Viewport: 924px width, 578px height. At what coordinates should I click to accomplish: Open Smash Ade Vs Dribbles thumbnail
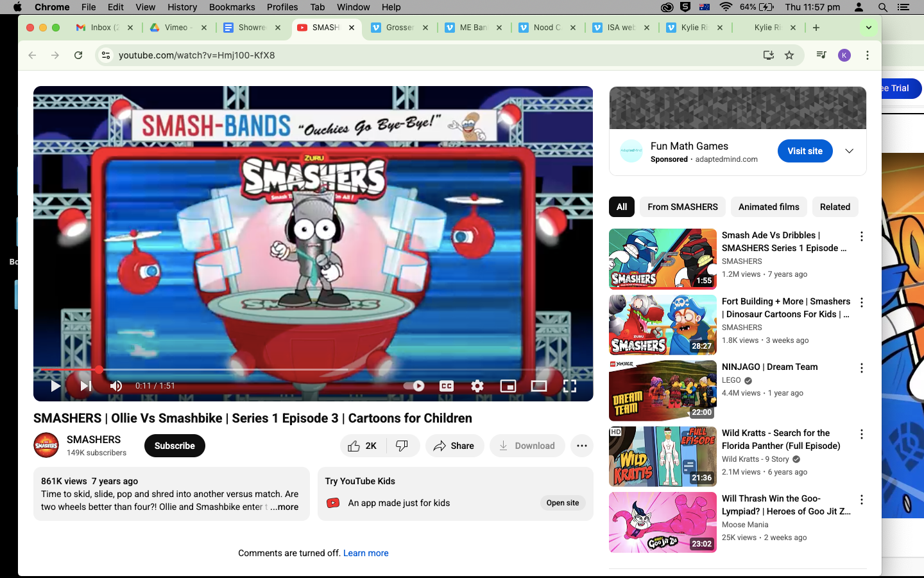(x=663, y=259)
